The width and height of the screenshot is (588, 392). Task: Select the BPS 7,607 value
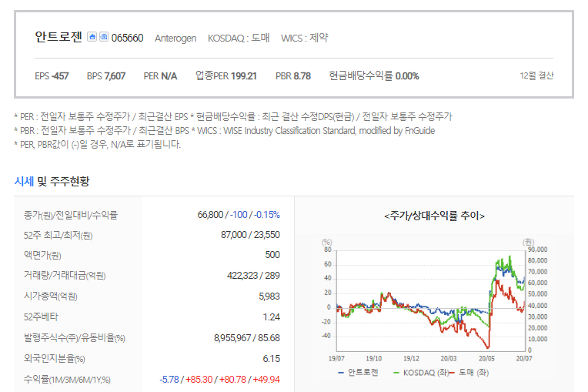[106, 76]
